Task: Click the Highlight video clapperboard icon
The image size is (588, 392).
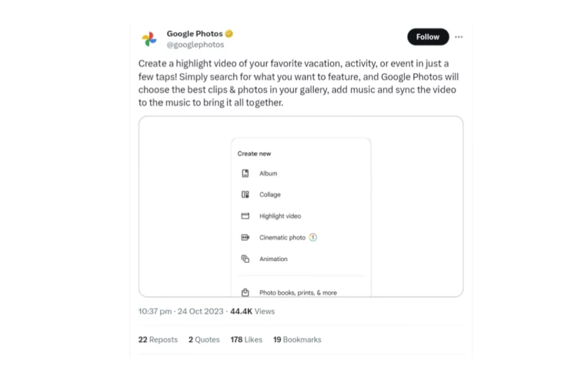Action: pos(245,216)
